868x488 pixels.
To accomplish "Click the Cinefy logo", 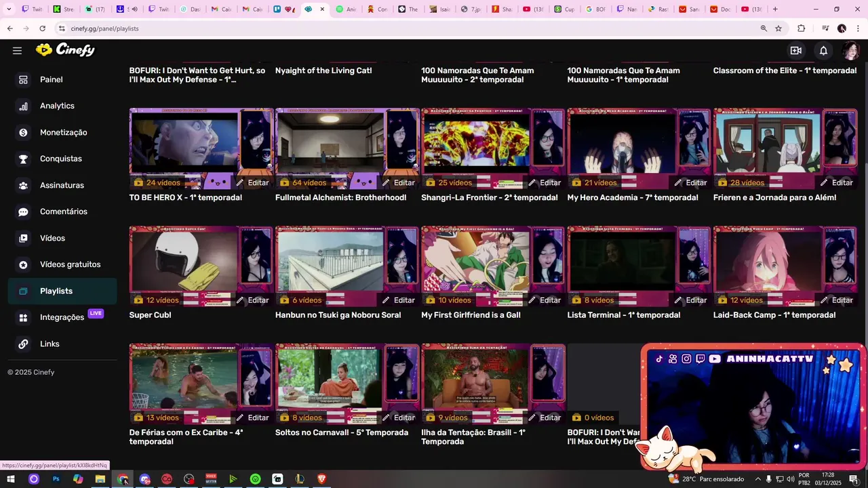I will 65,49.
